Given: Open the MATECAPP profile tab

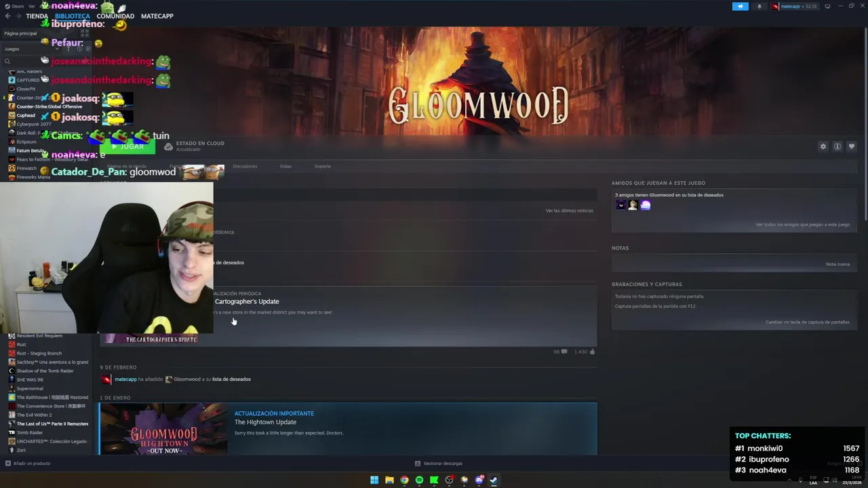Looking at the screenshot, I should pyautogui.click(x=157, y=16).
